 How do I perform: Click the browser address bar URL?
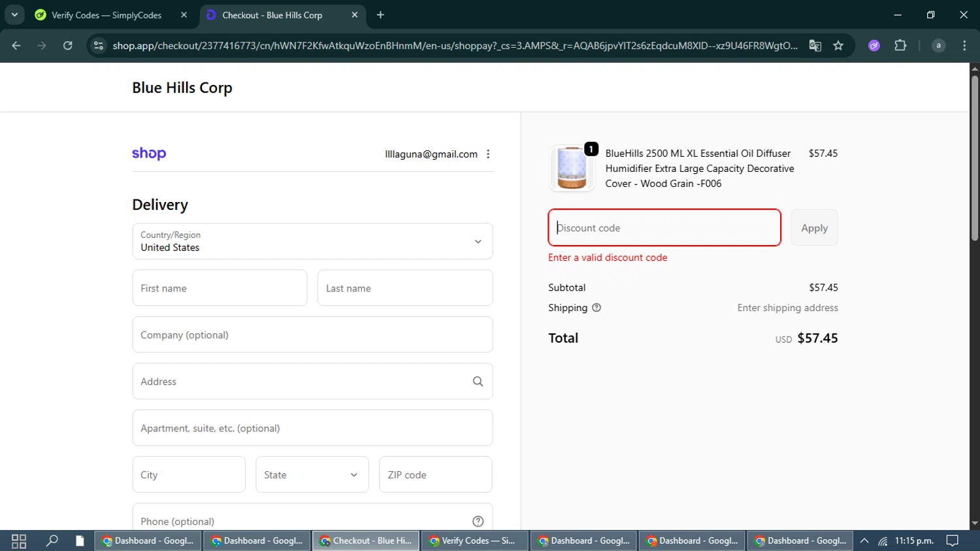455,46
